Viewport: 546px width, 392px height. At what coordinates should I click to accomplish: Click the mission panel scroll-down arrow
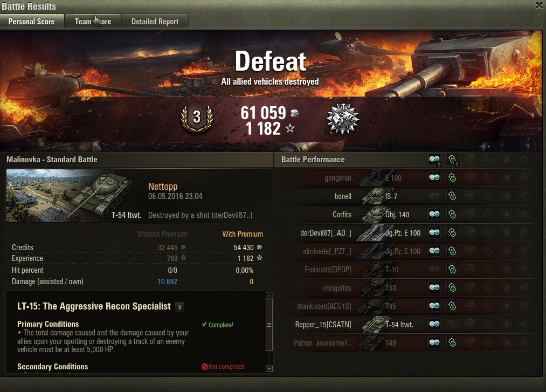tap(269, 369)
